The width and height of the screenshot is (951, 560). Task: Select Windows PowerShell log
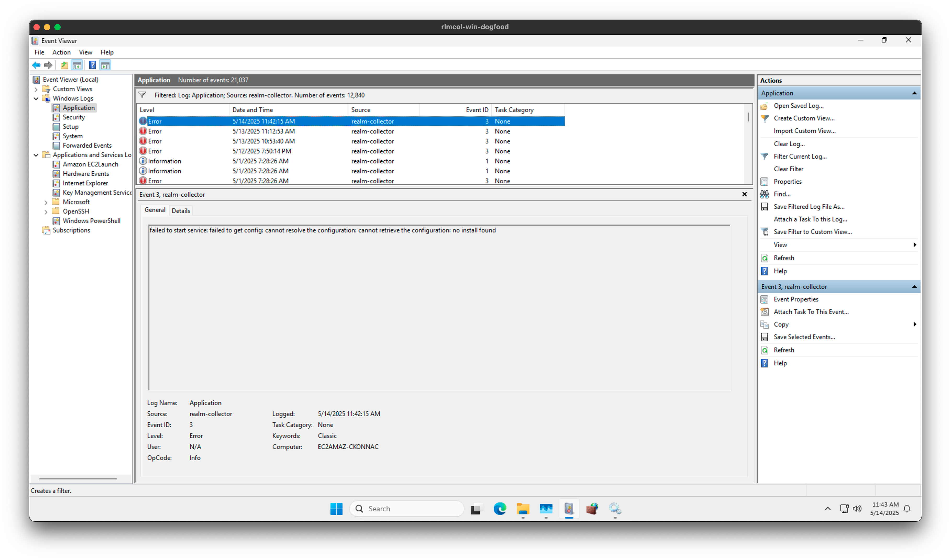91,221
